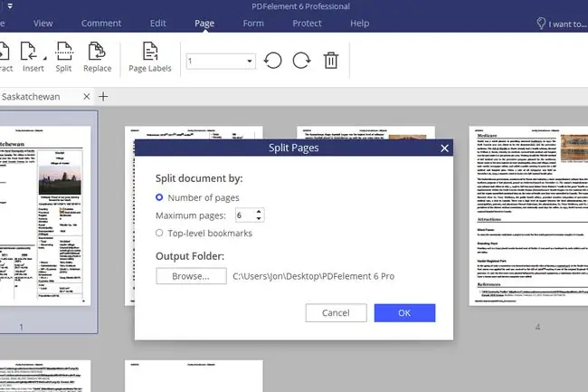The image size is (588, 392).
Task: Select Number of pages radio option
Action: click(159, 197)
